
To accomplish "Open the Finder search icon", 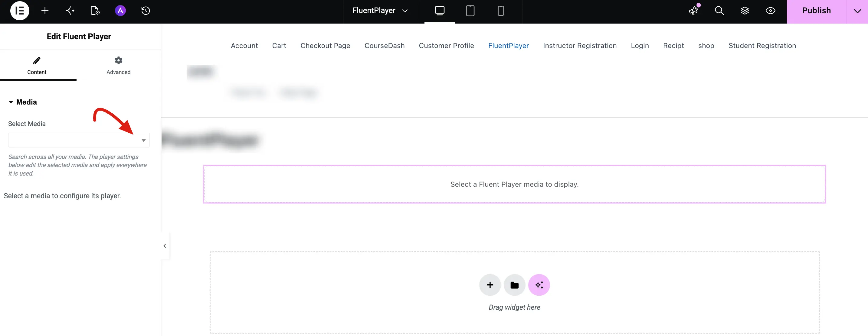I will tap(719, 11).
